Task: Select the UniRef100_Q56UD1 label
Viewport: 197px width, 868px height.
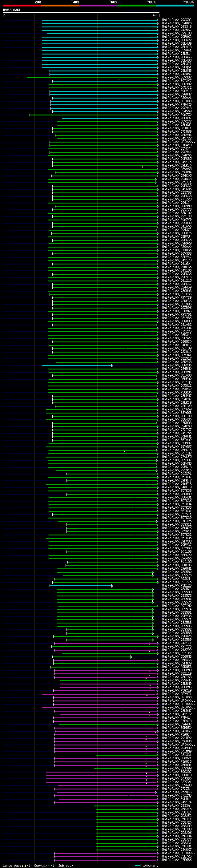Action: point(177,765)
